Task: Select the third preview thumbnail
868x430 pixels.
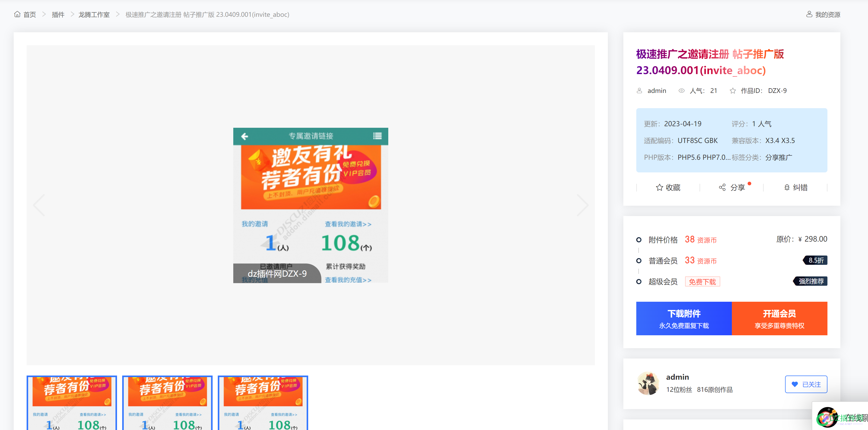Action: [x=263, y=403]
